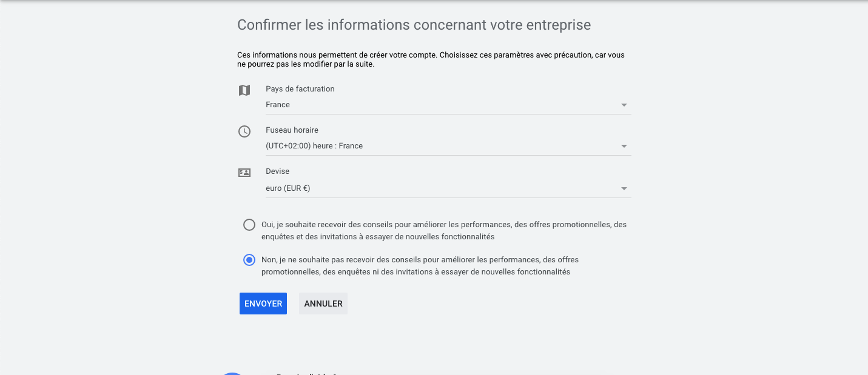Select the 'Non, je ne souhaite pas' radio button

249,260
